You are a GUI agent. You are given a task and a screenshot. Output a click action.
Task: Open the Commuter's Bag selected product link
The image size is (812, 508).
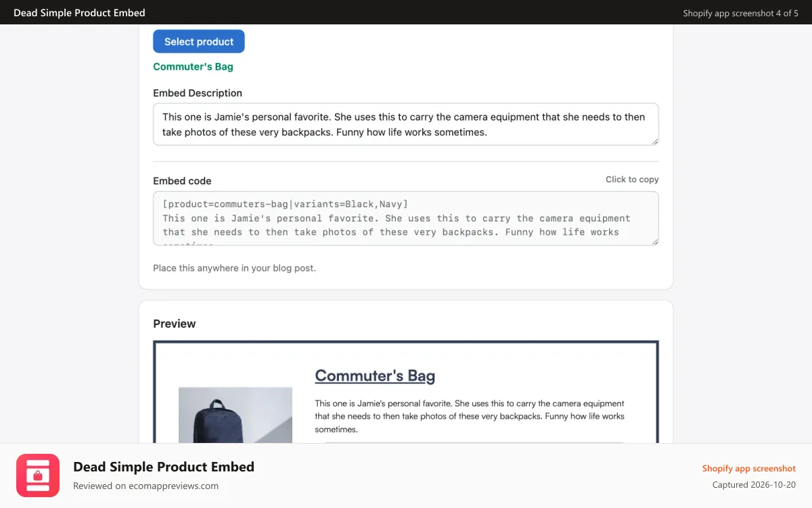[x=193, y=66]
